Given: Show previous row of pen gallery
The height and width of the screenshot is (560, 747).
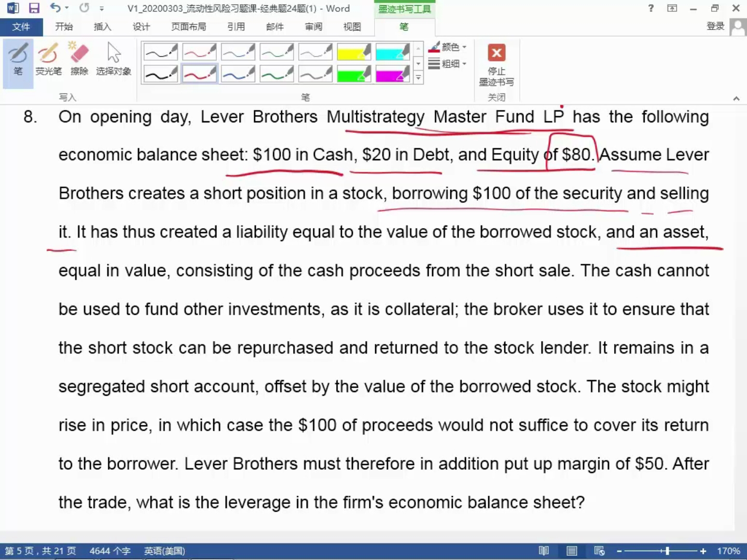Looking at the screenshot, I should tap(419, 49).
